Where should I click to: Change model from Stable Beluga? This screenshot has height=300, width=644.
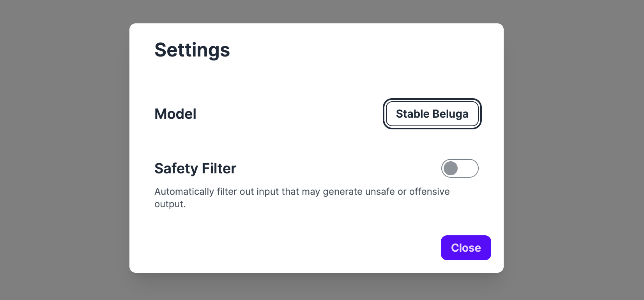click(432, 114)
